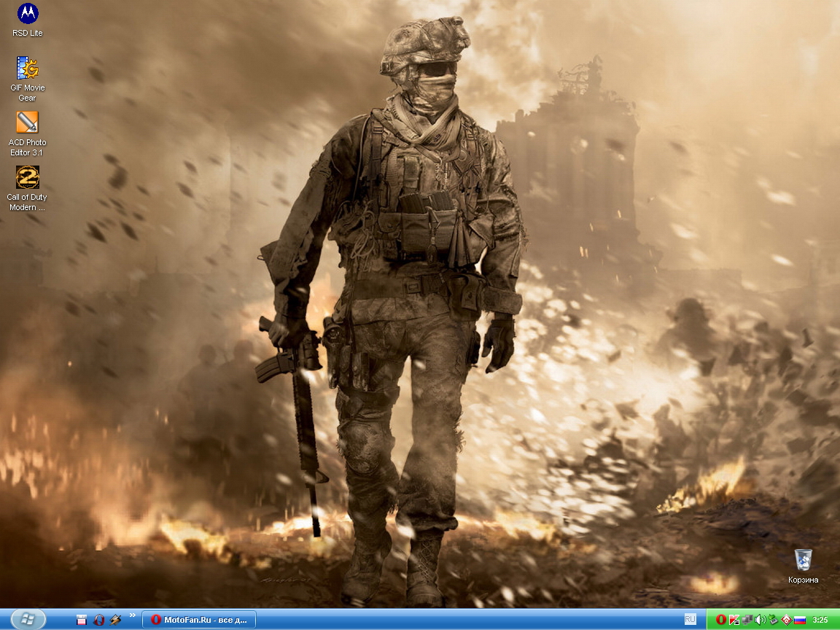Click the Opera icon in system tray
Image resolution: width=840 pixels, height=630 pixels.
coord(720,620)
